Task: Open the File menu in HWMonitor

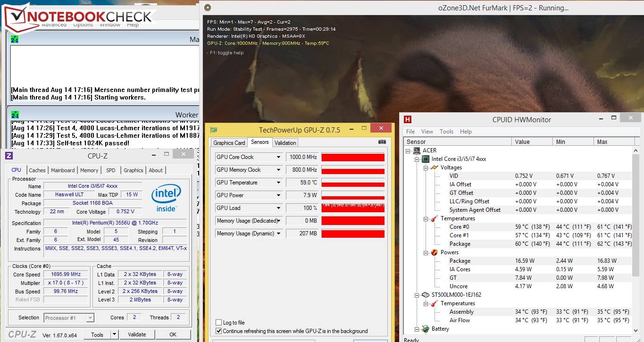Action: [410, 132]
